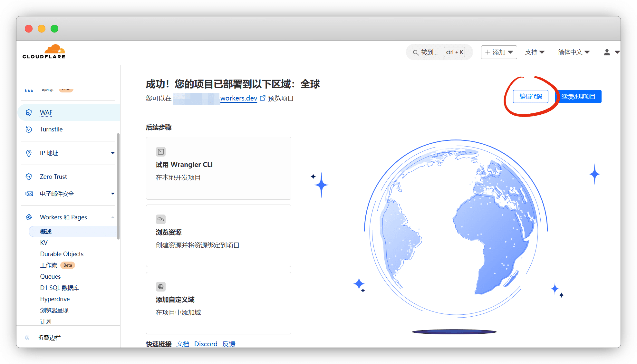
Task: Click the 电子邮件安全 envelope icon
Action: click(29, 194)
